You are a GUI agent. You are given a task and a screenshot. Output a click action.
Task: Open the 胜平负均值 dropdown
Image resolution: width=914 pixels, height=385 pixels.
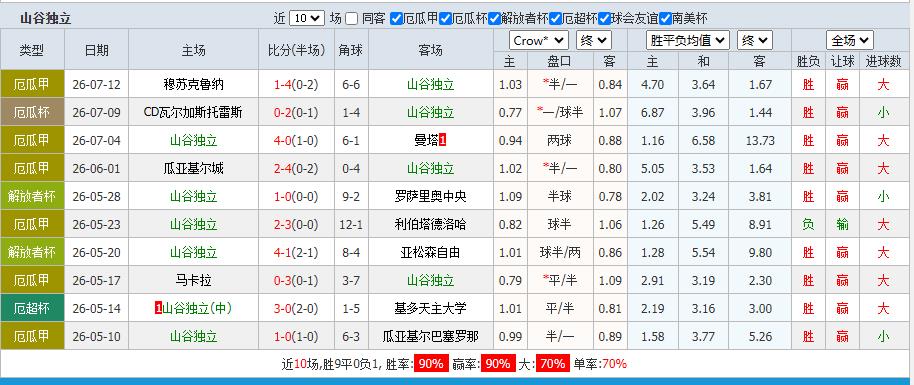click(688, 41)
